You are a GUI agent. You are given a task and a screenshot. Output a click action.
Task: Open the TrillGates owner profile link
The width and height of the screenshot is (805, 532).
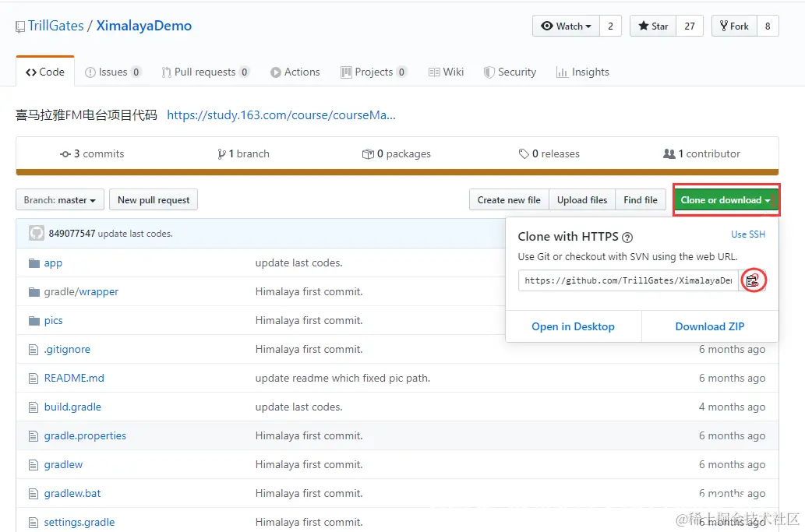pos(55,26)
